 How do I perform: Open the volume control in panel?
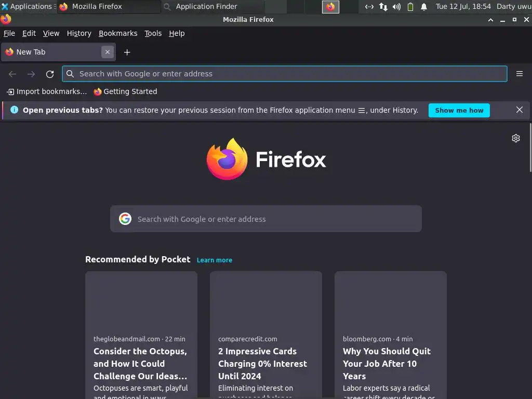(396, 6)
